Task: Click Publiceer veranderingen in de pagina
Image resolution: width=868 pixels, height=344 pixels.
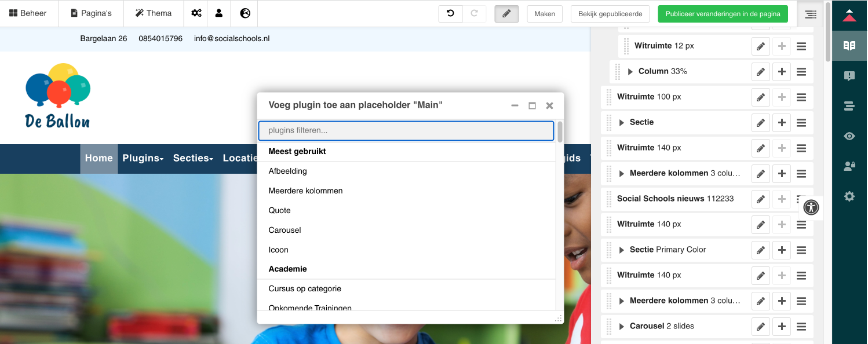Action: (722, 13)
